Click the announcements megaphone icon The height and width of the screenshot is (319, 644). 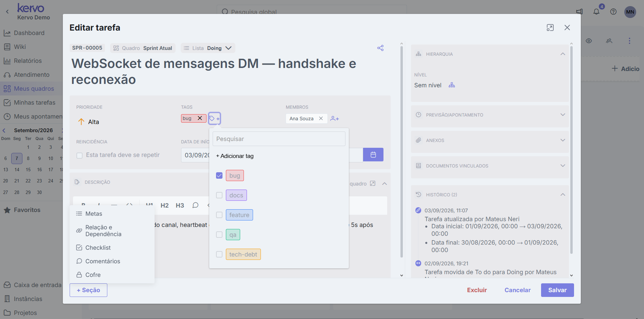579,12
